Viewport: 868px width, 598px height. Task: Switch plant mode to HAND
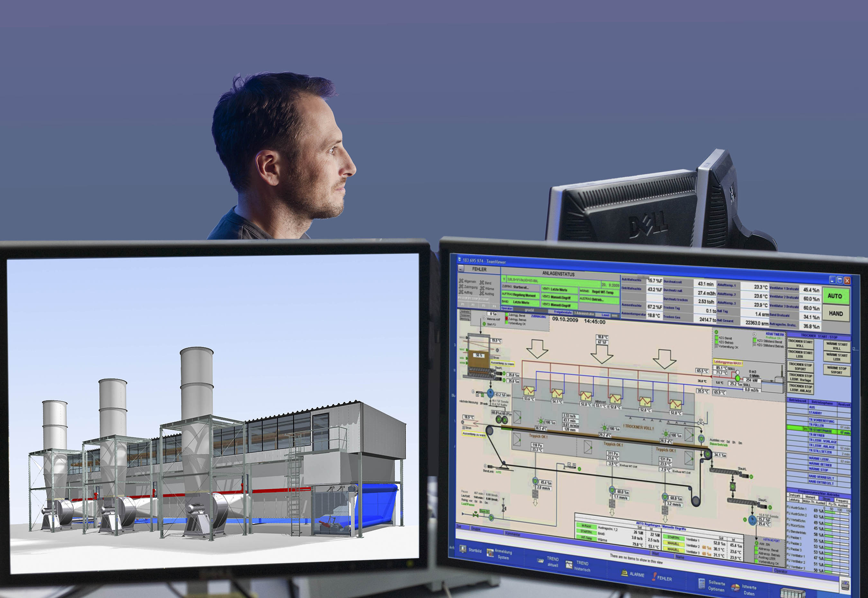pyautogui.click(x=836, y=313)
